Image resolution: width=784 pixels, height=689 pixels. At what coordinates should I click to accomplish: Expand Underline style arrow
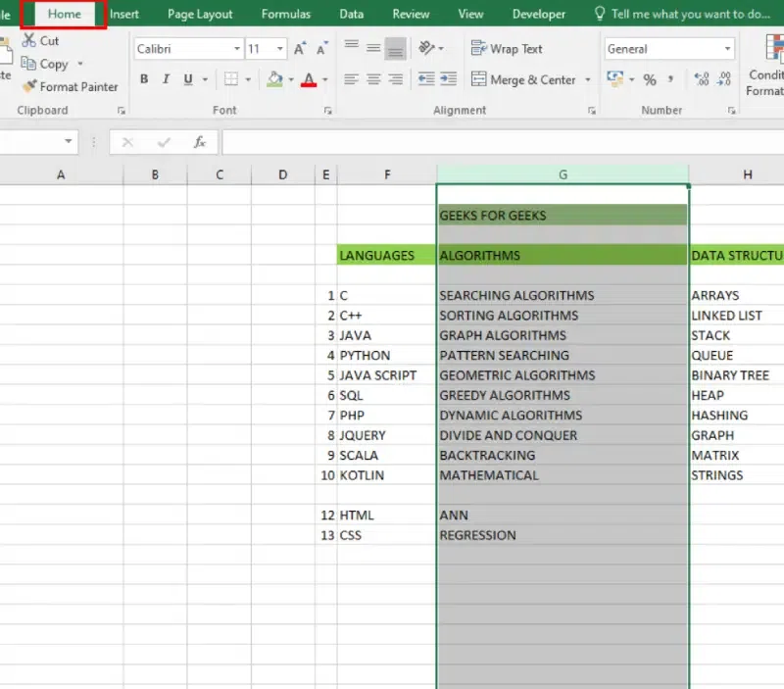(205, 79)
